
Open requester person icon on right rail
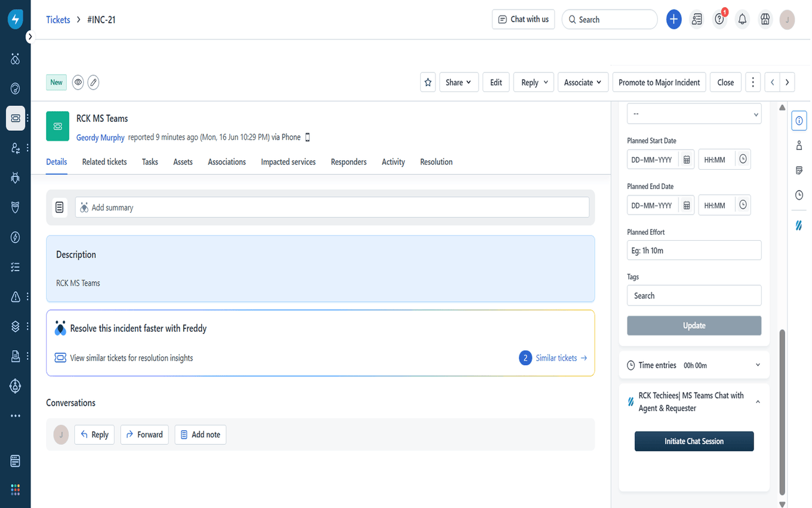click(x=799, y=145)
